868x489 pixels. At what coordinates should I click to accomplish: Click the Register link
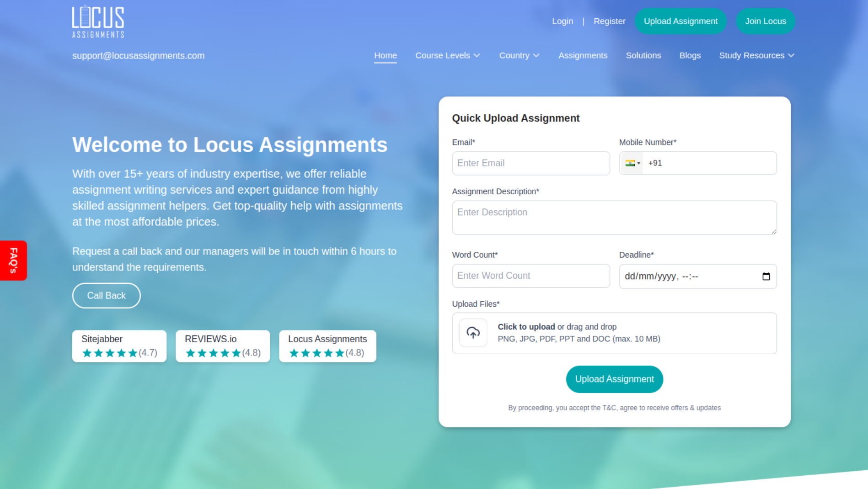[x=609, y=21]
